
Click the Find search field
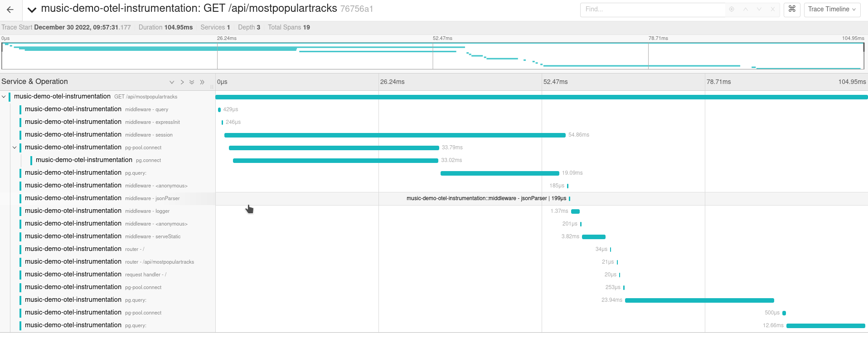653,9
